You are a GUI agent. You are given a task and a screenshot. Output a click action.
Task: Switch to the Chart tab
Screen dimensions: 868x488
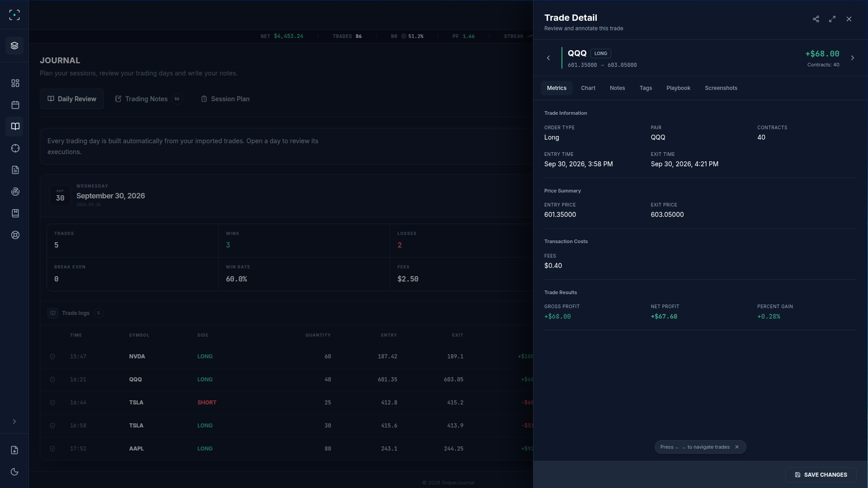click(x=588, y=88)
